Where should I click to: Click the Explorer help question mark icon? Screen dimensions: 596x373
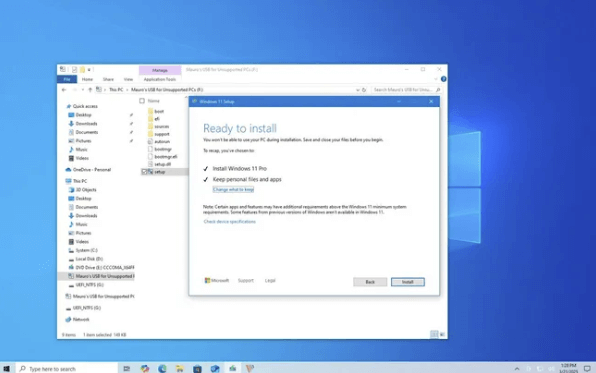pyautogui.click(x=443, y=79)
